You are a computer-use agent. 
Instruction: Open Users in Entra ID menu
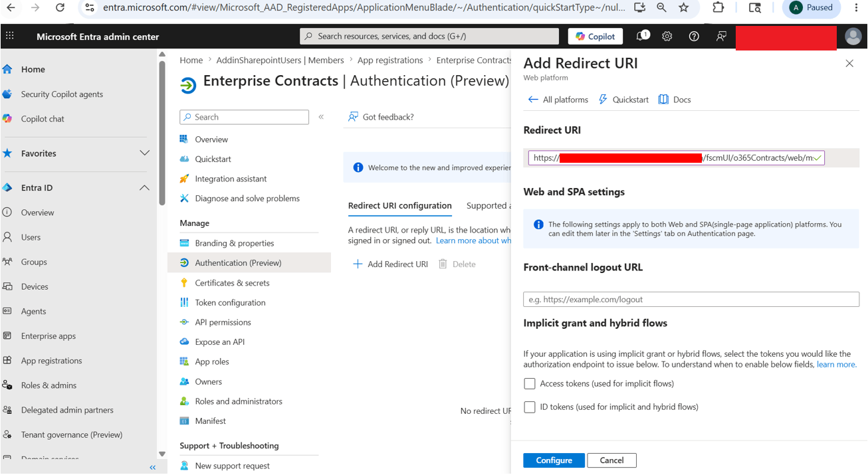(x=31, y=237)
